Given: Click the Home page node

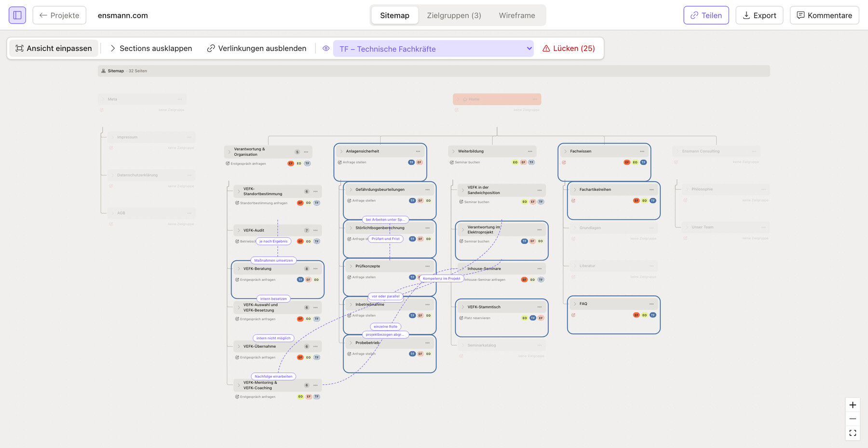Looking at the screenshot, I should [497, 99].
